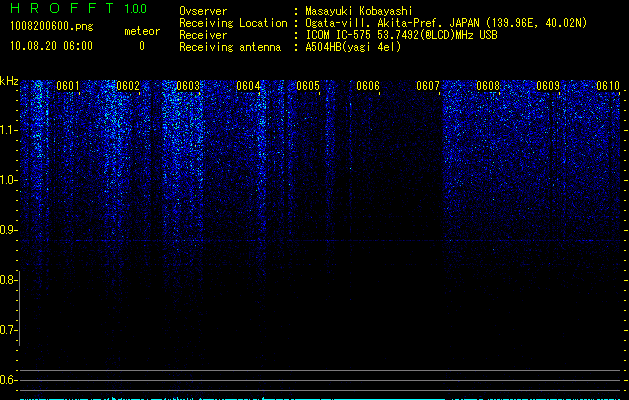Click the 0604 time marker
This screenshot has width=629, height=400.
tap(248, 86)
